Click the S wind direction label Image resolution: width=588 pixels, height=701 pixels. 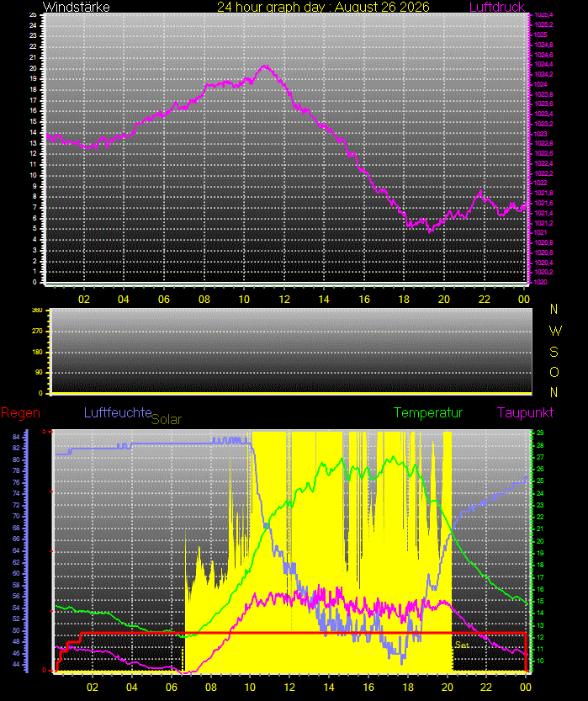coord(554,353)
